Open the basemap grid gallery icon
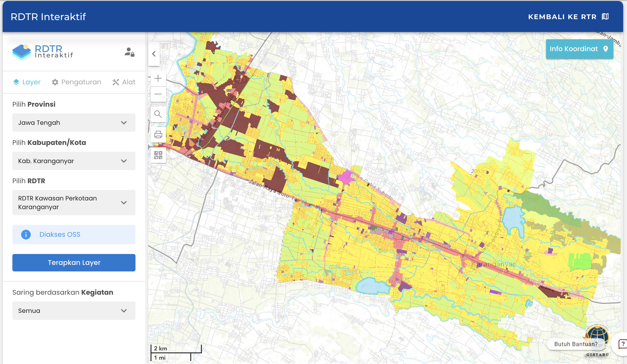The width and height of the screenshot is (627, 364). pos(158,155)
